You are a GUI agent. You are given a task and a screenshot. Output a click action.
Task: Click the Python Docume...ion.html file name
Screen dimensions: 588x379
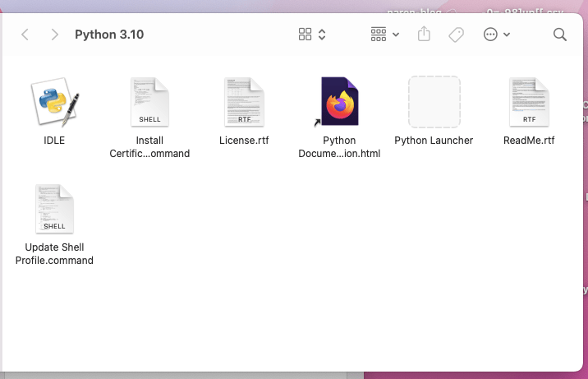(x=339, y=146)
